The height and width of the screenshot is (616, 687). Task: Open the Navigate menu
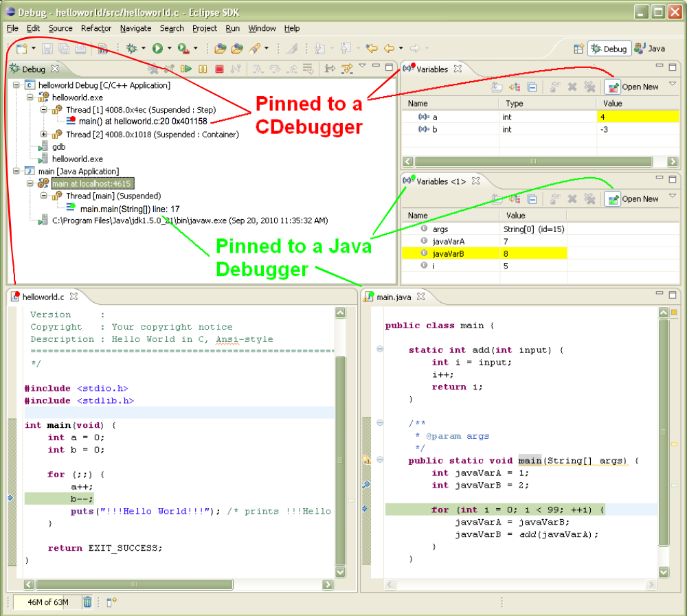coord(136,28)
